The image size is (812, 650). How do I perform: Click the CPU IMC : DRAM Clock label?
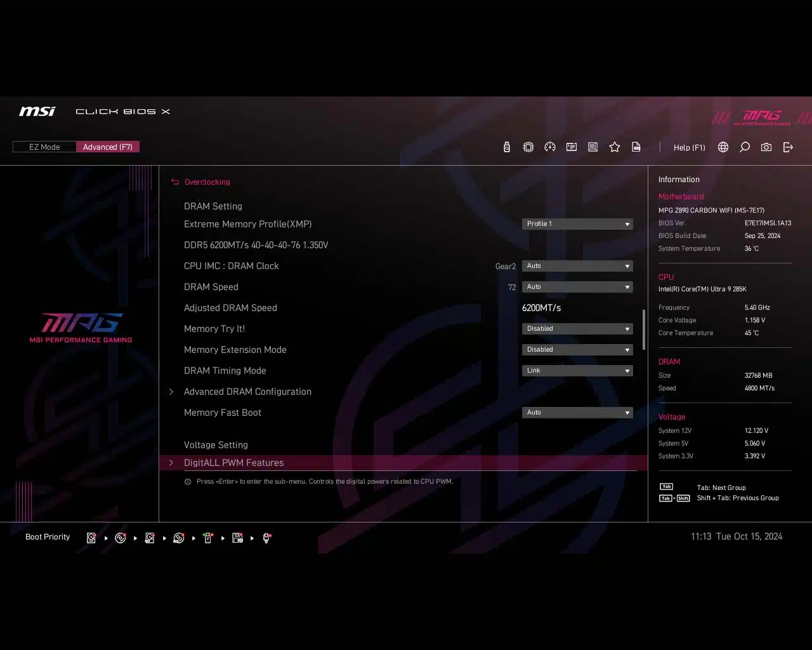coord(231,266)
